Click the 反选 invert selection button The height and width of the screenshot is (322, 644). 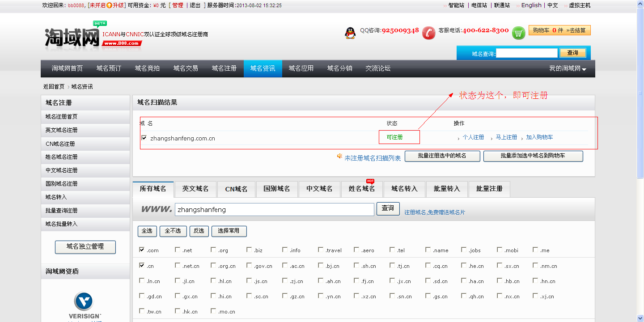[199, 231]
